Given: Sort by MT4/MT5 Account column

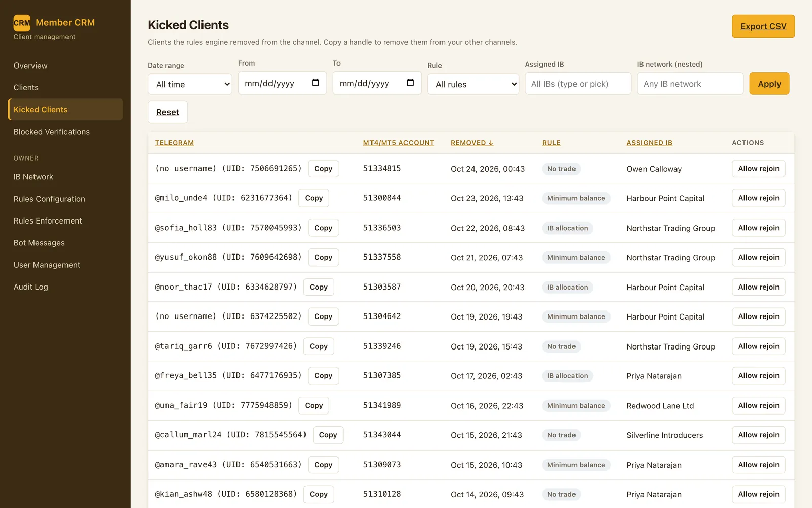Looking at the screenshot, I should [399, 143].
